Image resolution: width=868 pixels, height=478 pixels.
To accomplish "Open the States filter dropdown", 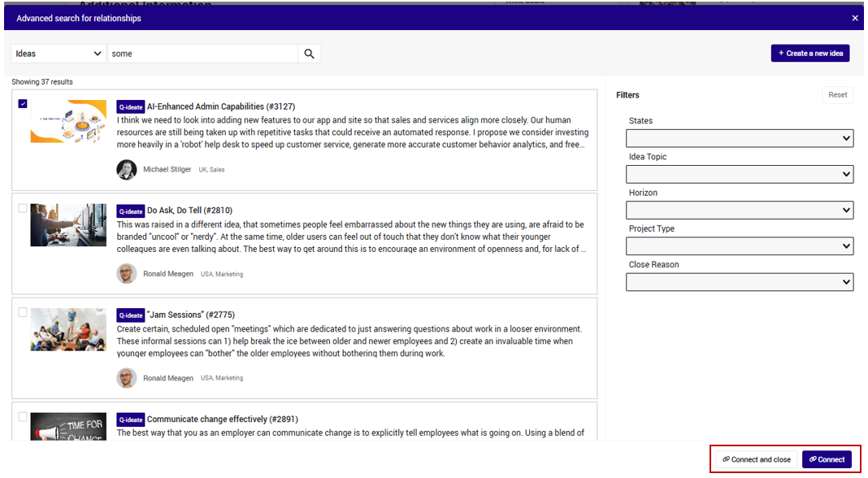I will [x=740, y=138].
